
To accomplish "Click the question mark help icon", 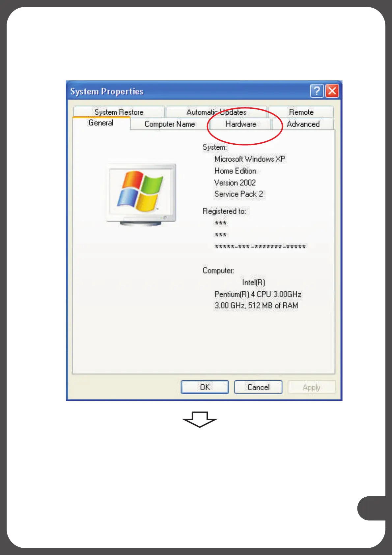I will tap(317, 91).
